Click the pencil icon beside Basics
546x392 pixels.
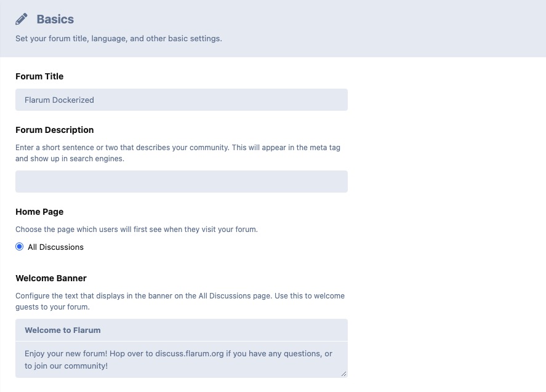click(x=22, y=19)
